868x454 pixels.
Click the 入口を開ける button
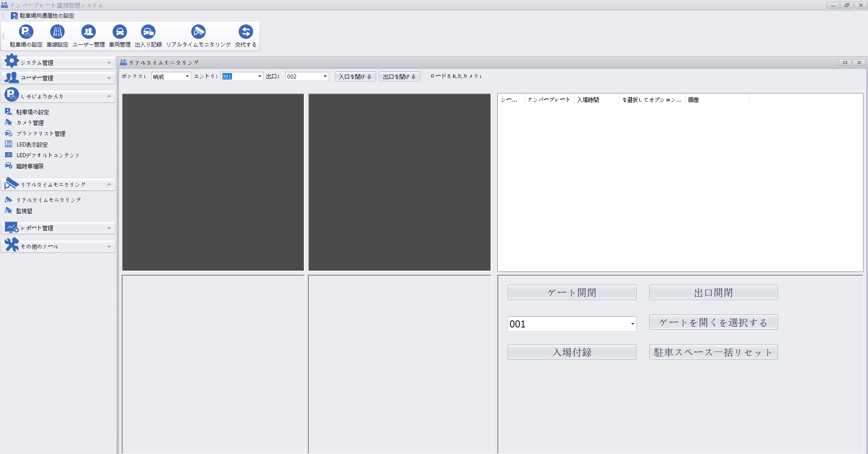point(355,77)
